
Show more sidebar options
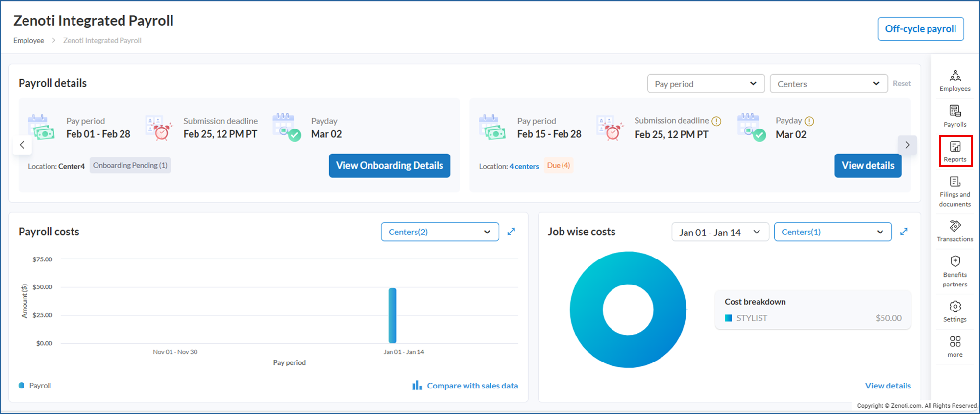coord(955,346)
